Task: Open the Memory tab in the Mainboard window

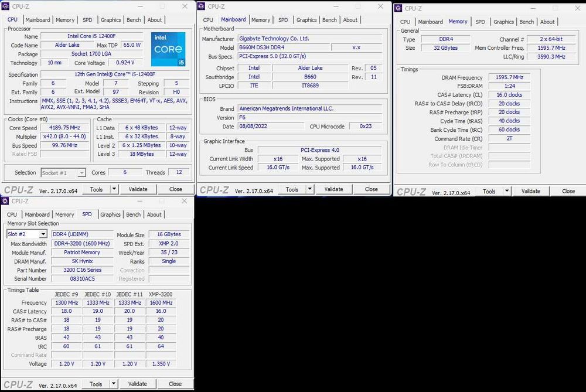Action: click(x=261, y=20)
